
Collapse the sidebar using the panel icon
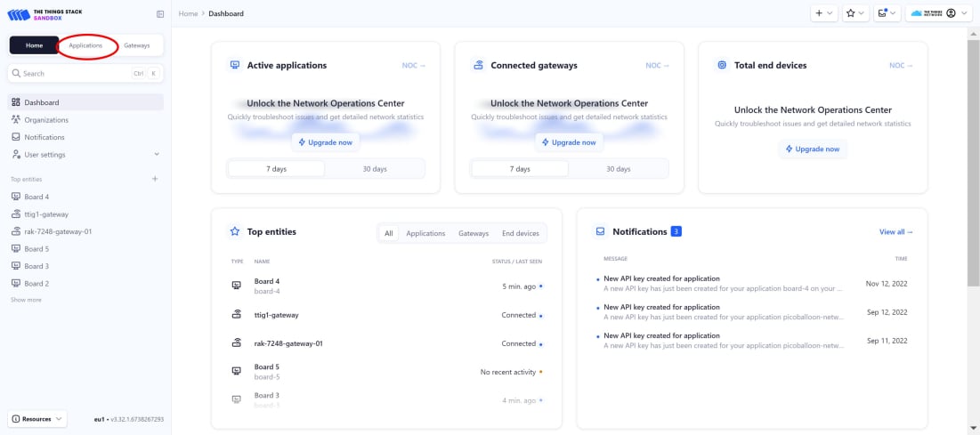160,14
